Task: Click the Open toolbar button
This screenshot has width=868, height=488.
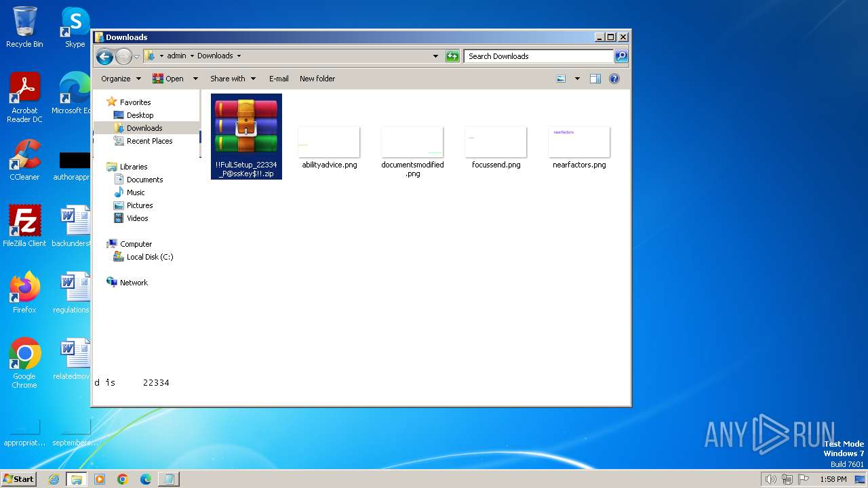Action: tap(168, 79)
